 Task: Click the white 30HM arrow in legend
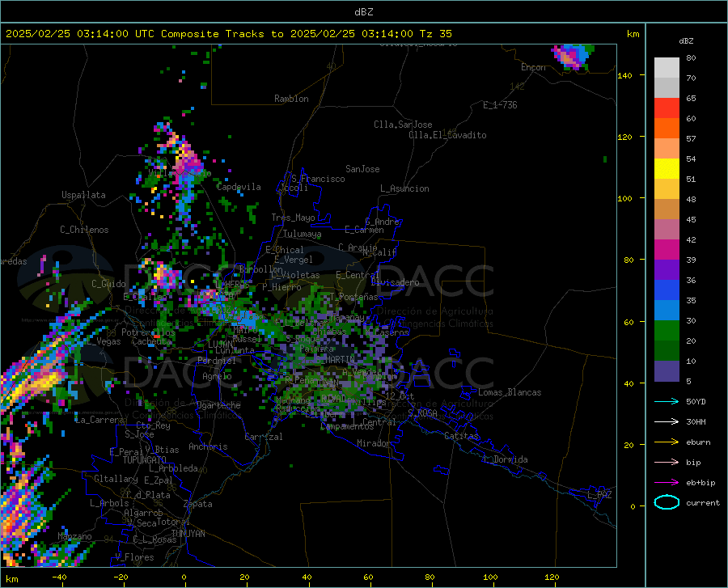[x=667, y=422]
